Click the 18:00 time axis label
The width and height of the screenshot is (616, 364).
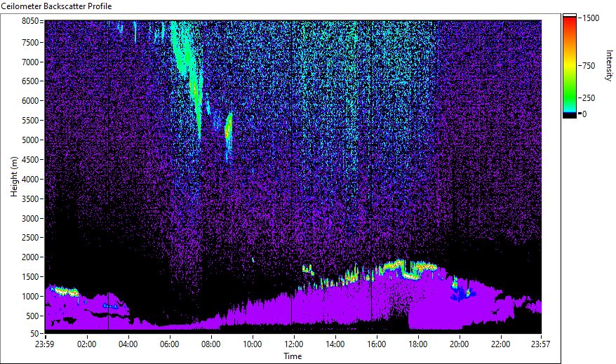pos(417,344)
